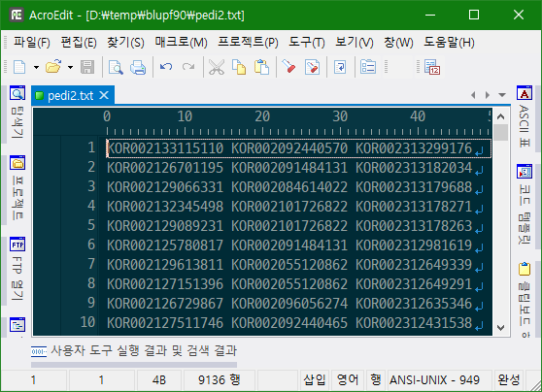Click text KOR002096056274 on line 9

[x=289, y=304]
